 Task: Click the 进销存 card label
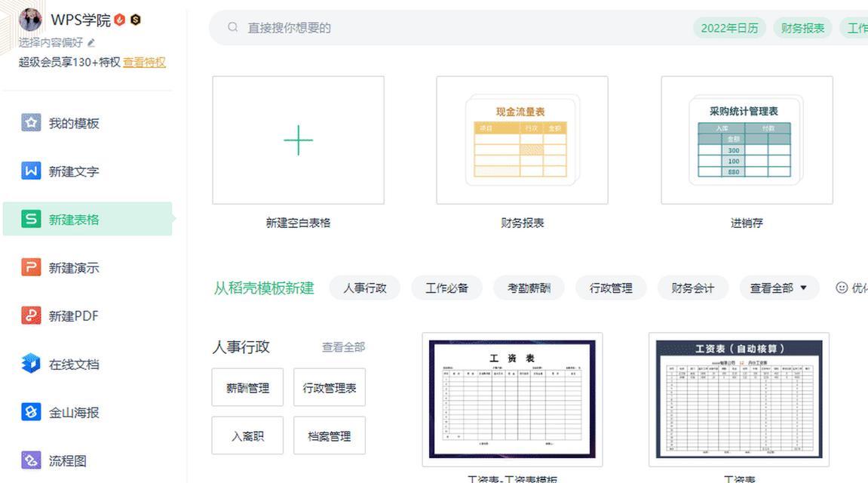point(747,223)
